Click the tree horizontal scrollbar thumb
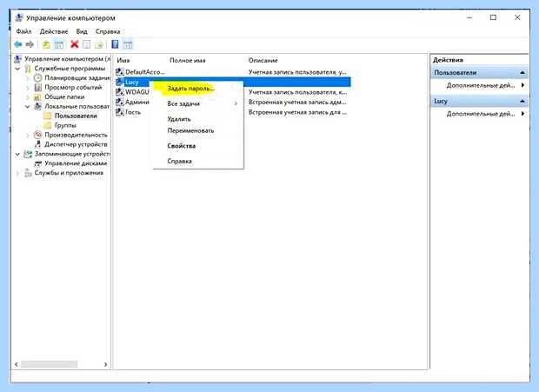Viewport: 539px width, 392px height. pos(50,364)
